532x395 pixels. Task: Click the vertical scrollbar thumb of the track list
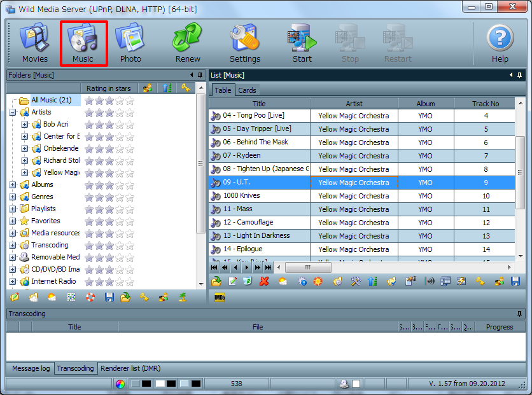point(520,172)
